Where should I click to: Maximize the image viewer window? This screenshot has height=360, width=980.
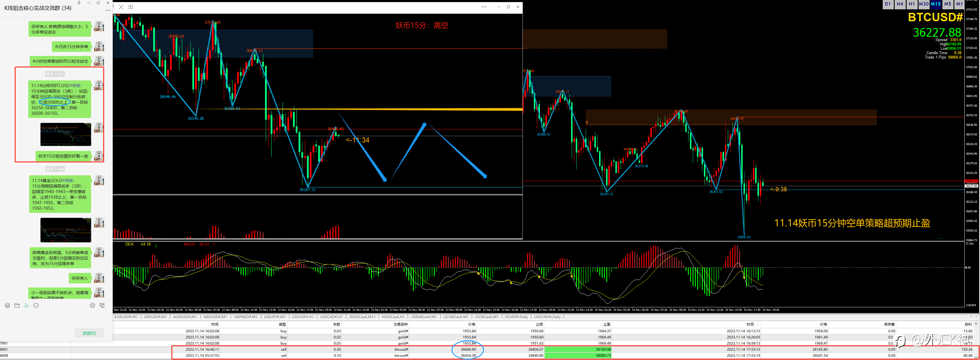pyautogui.click(x=508, y=6)
